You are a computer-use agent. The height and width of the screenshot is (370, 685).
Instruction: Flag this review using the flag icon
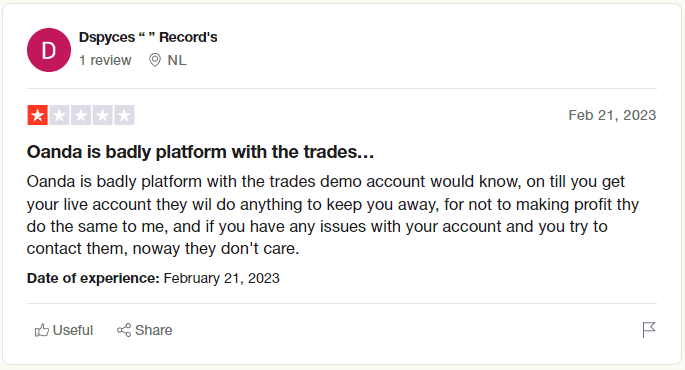tap(649, 330)
